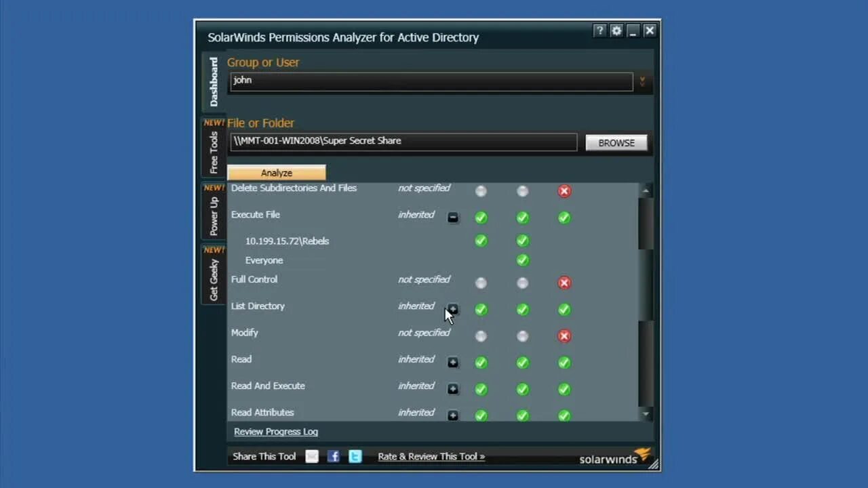Click the Modify permission label

pyautogui.click(x=245, y=333)
